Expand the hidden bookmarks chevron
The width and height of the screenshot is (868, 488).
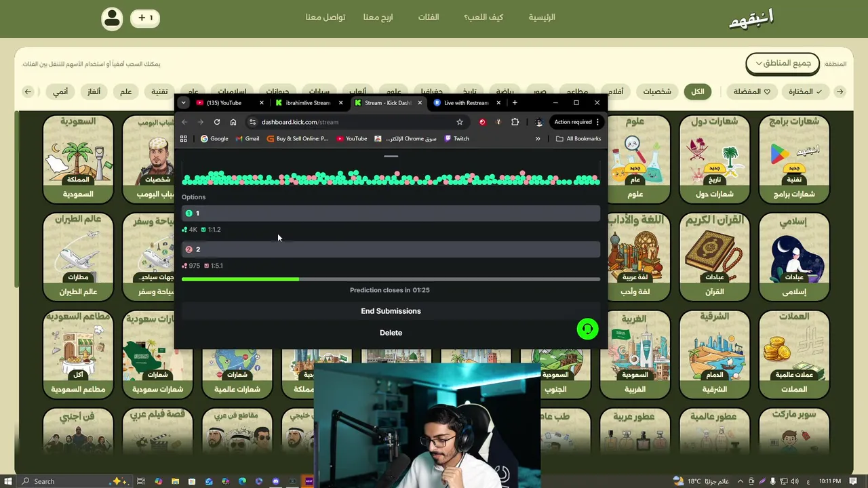coord(538,138)
